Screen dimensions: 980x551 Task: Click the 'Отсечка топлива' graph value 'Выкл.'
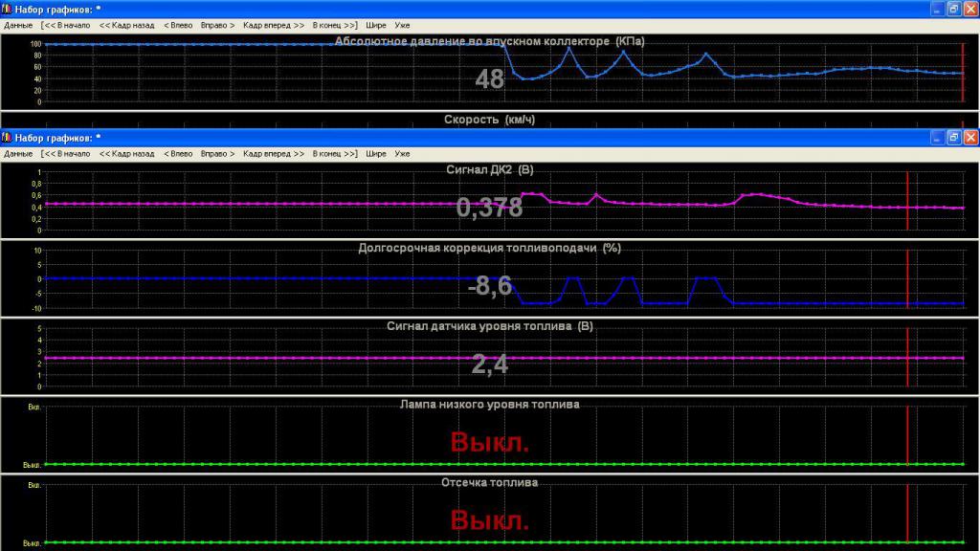click(x=489, y=521)
